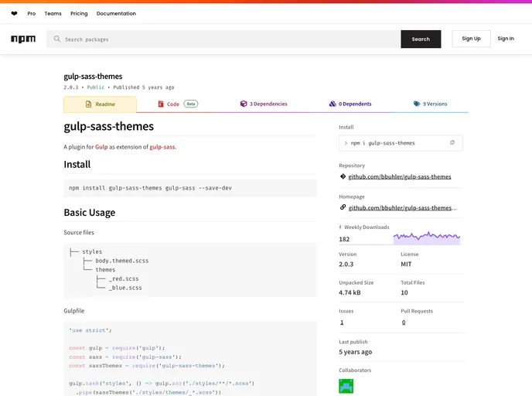Open the Pricing menu item
Screen dimensions: 532x396
(x=79, y=14)
